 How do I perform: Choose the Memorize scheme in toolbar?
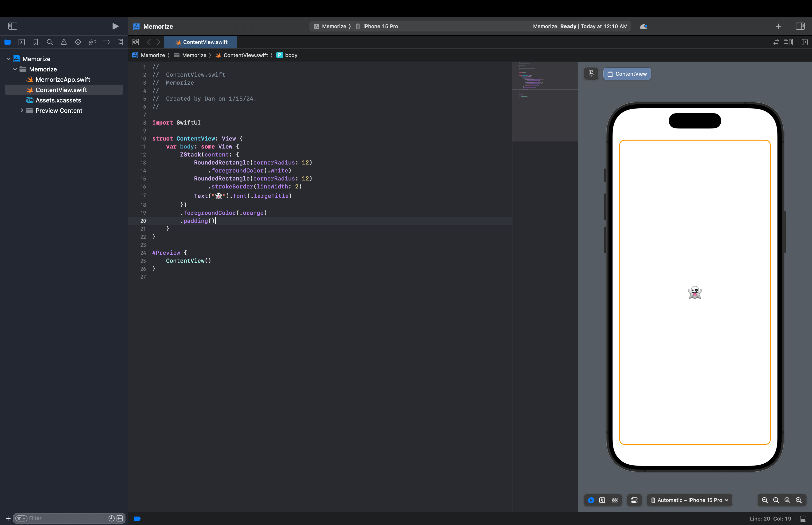pyautogui.click(x=330, y=26)
